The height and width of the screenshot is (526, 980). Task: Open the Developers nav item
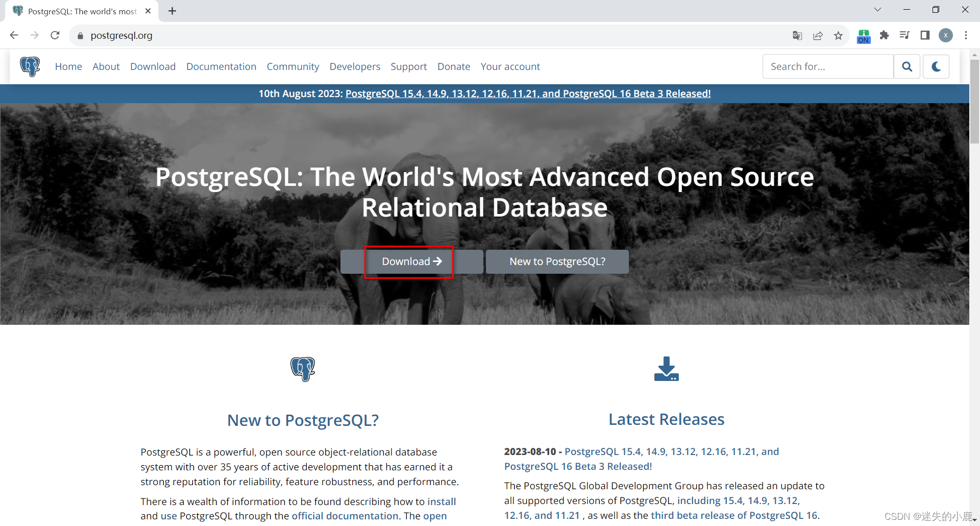click(x=355, y=66)
